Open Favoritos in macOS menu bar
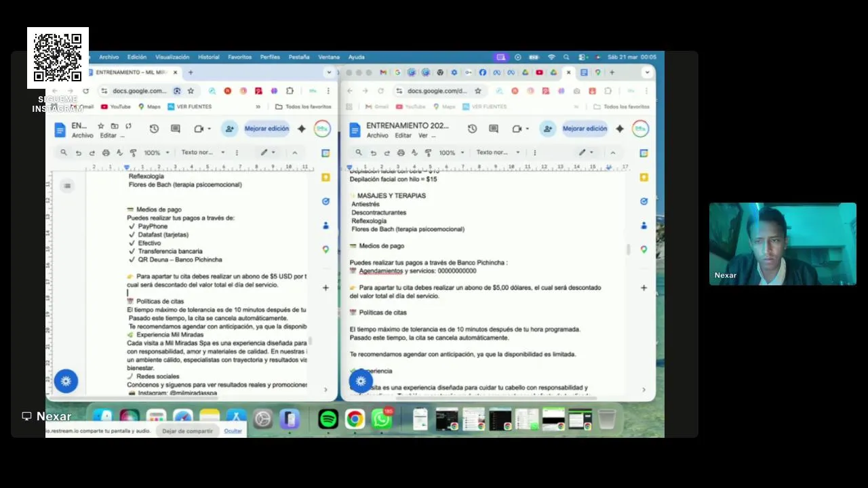This screenshot has height=488, width=868. click(x=239, y=57)
